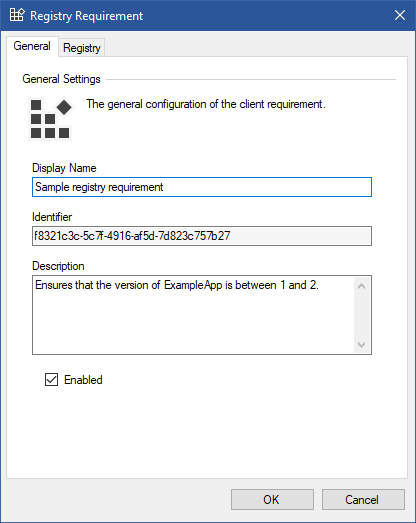Click the Identifier label

point(52,217)
